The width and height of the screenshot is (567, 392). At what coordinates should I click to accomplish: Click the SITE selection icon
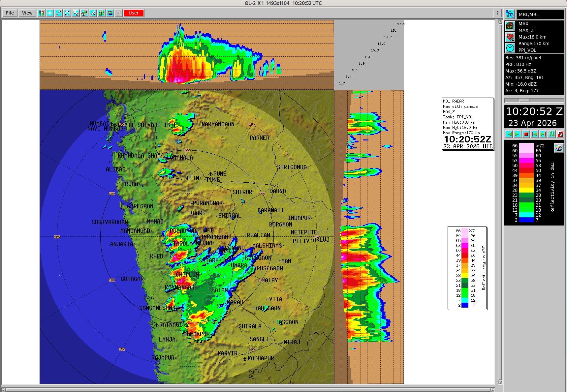coord(510,14)
